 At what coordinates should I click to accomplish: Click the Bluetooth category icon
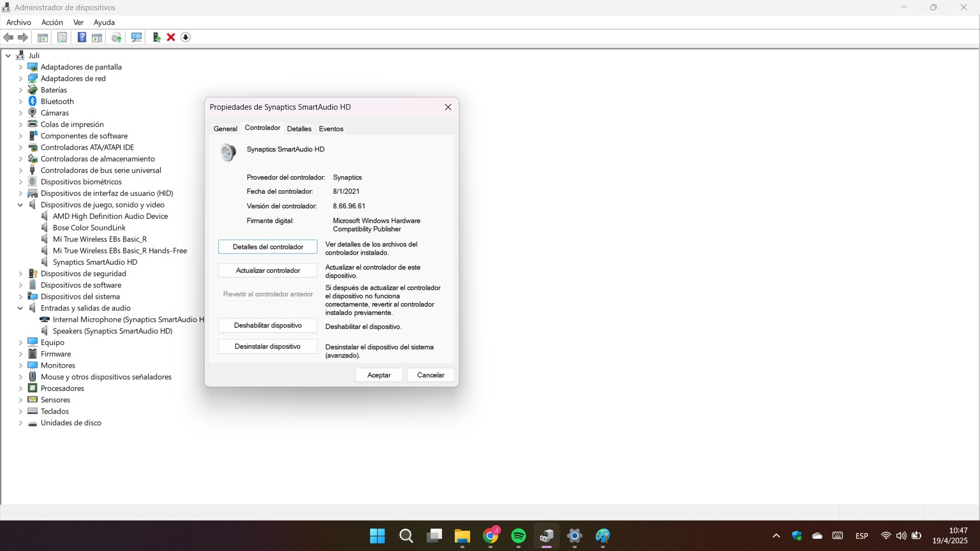[x=33, y=101]
